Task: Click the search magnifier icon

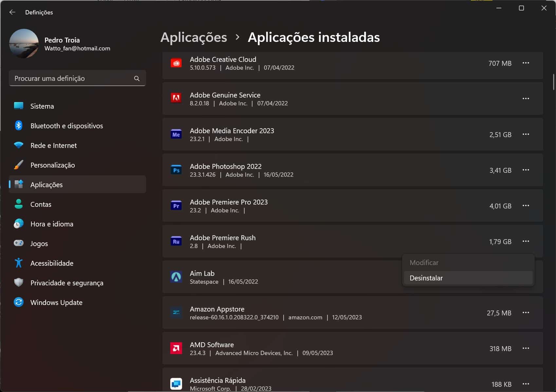Action: (x=137, y=79)
